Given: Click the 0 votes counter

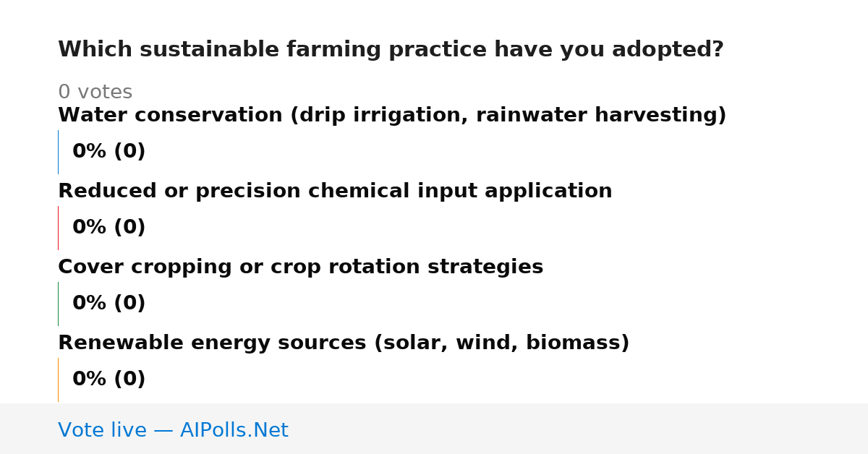Looking at the screenshot, I should (95, 93).
